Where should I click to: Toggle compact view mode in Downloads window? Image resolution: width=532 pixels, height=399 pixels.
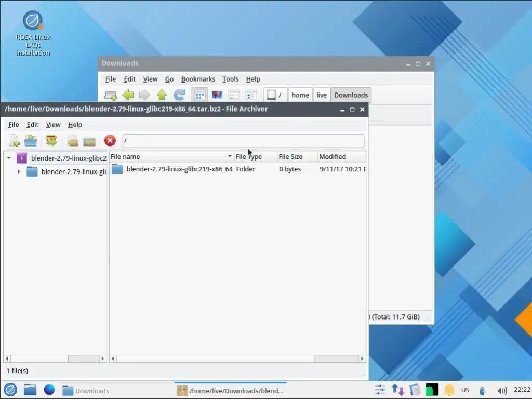234,96
